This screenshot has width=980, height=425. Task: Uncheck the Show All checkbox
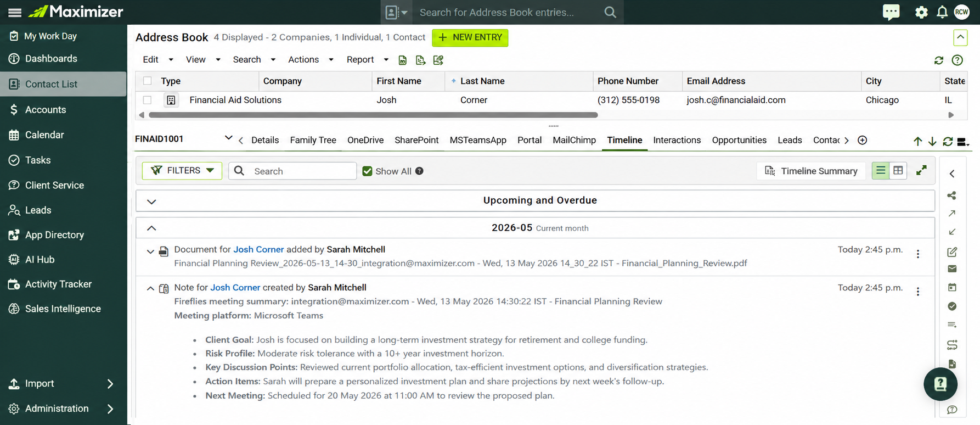tap(367, 171)
